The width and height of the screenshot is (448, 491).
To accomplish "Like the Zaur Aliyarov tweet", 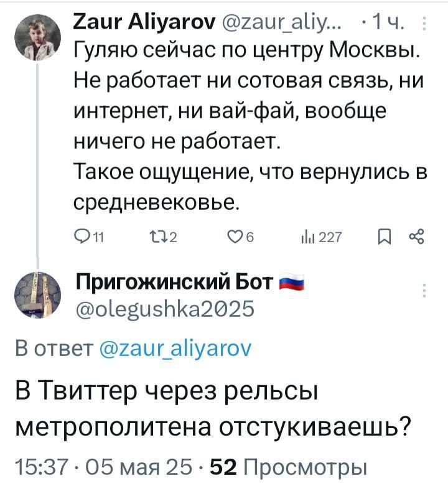I will (233, 235).
